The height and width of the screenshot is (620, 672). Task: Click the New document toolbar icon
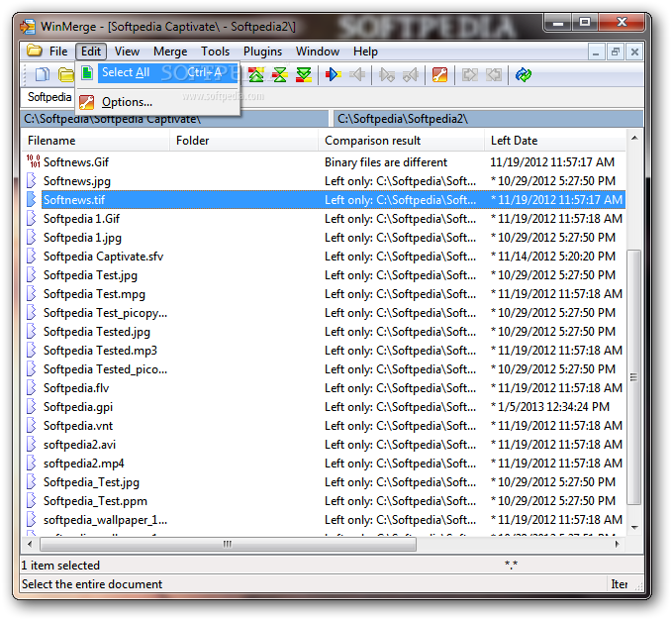point(42,74)
